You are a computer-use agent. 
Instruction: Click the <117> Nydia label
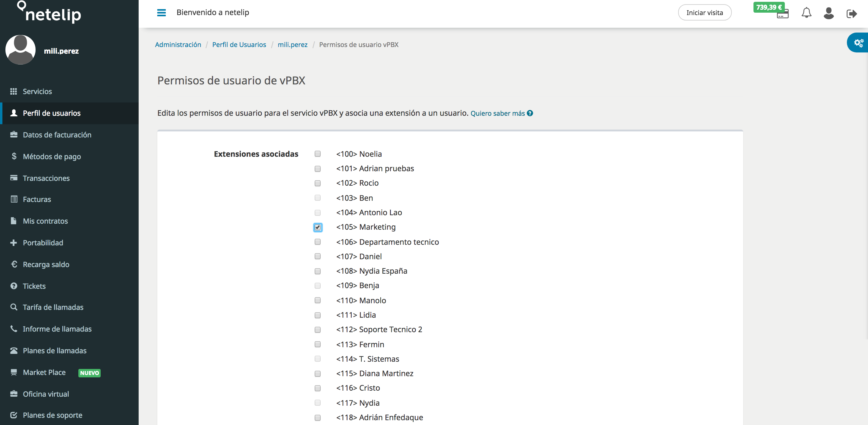click(x=358, y=403)
